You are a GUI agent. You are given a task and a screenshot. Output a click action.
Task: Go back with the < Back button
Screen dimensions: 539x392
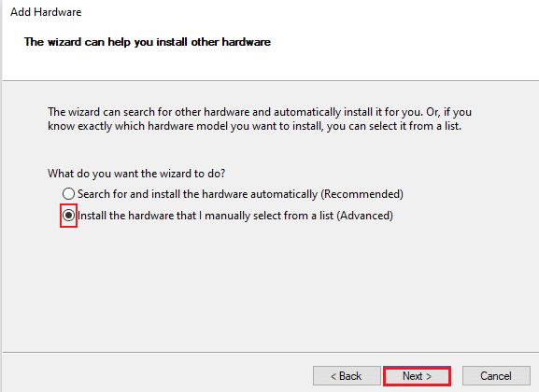(347, 376)
